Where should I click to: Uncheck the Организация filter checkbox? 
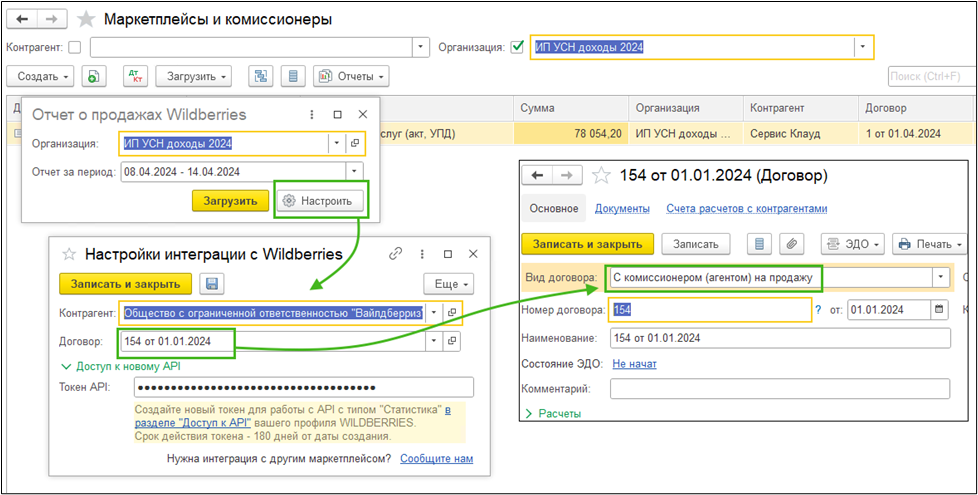516,47
